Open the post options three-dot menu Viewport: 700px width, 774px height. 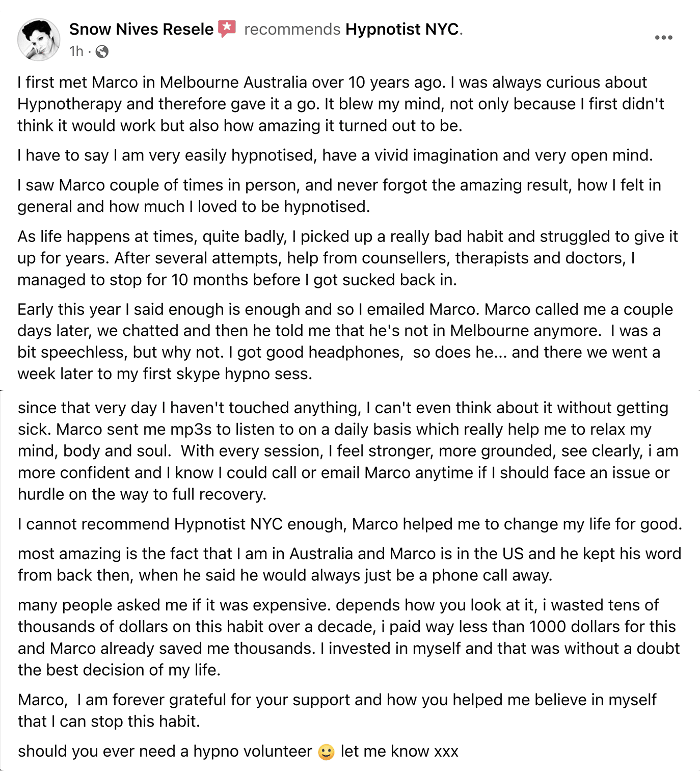(x=663, y=38)
